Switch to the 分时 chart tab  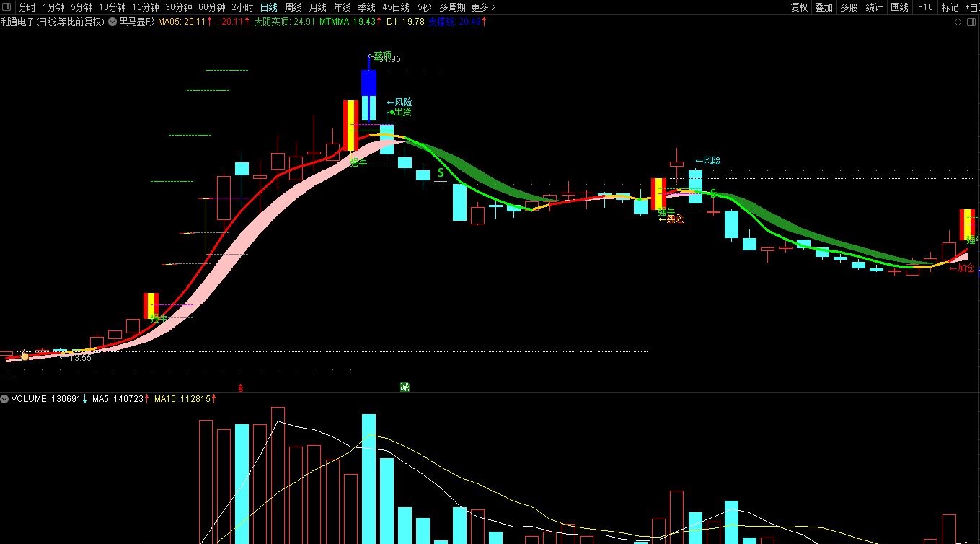[x=27, y=7]
